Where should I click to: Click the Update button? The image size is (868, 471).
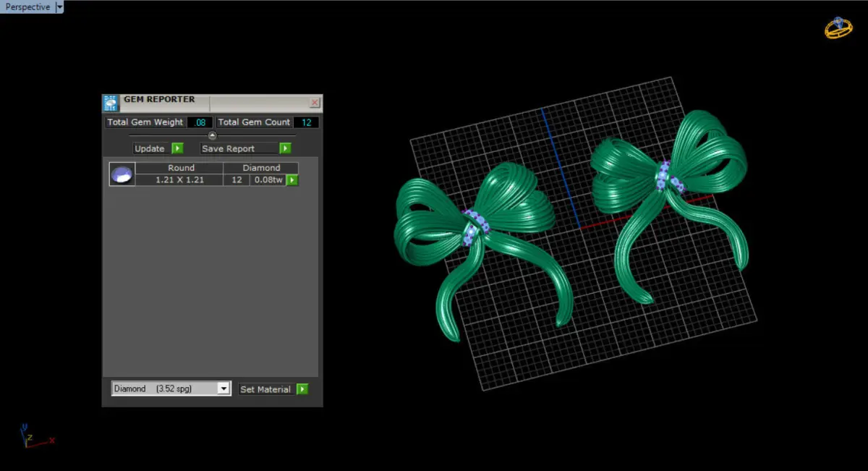point(151,148)
